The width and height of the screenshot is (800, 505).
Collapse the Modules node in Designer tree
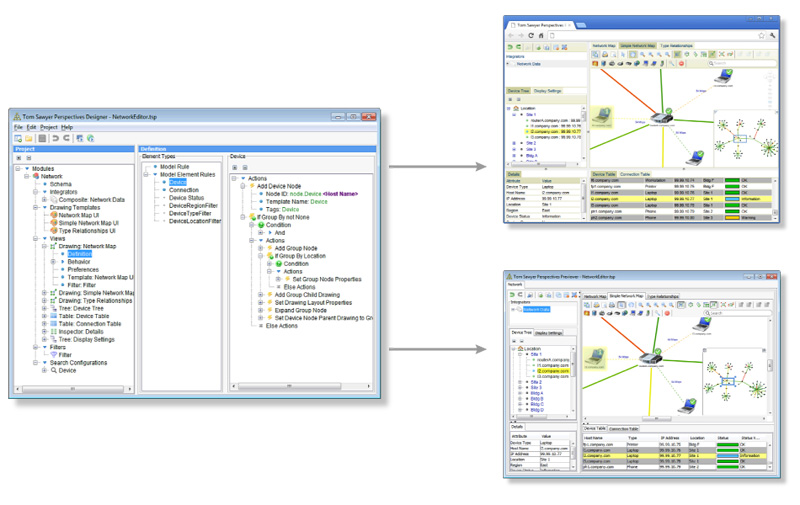(18, 168)
